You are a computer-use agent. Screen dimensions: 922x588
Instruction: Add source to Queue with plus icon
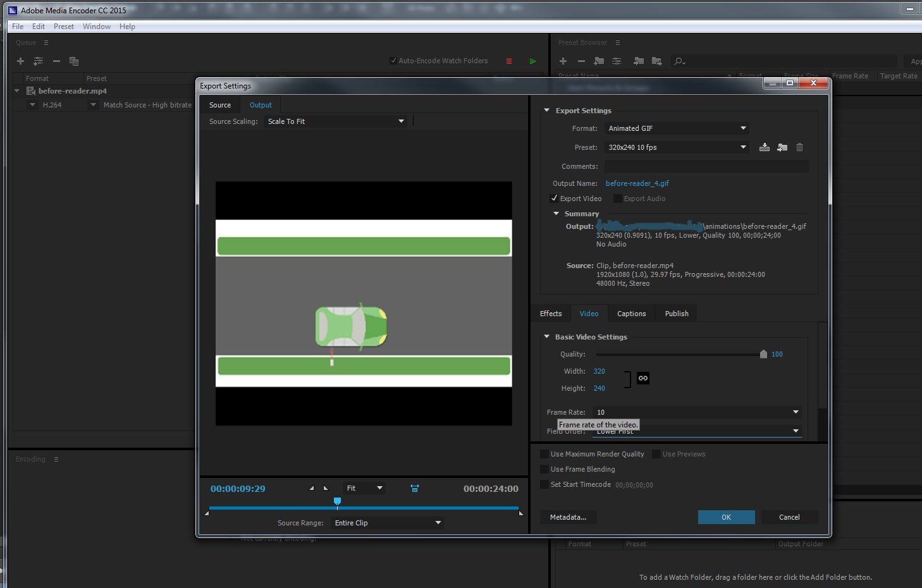click(x=20, y=61)
